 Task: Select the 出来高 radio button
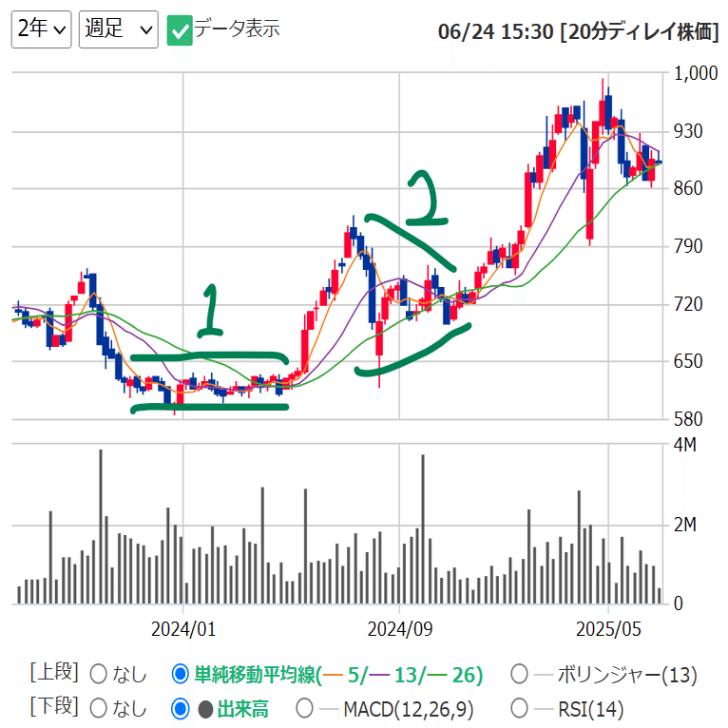[181, 709]
